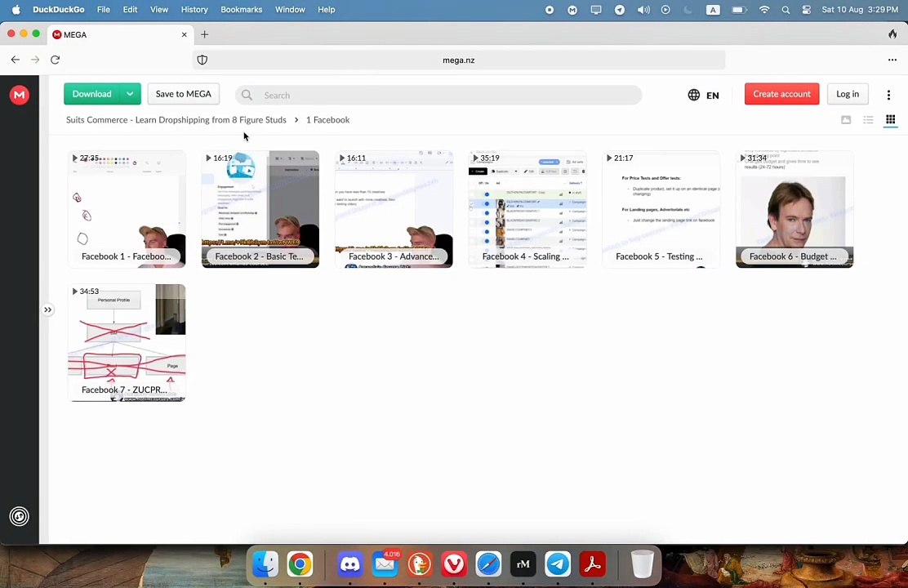This screenshot has height=588, width=908.
Task: Focus the Search field
Action: point(438,95)
